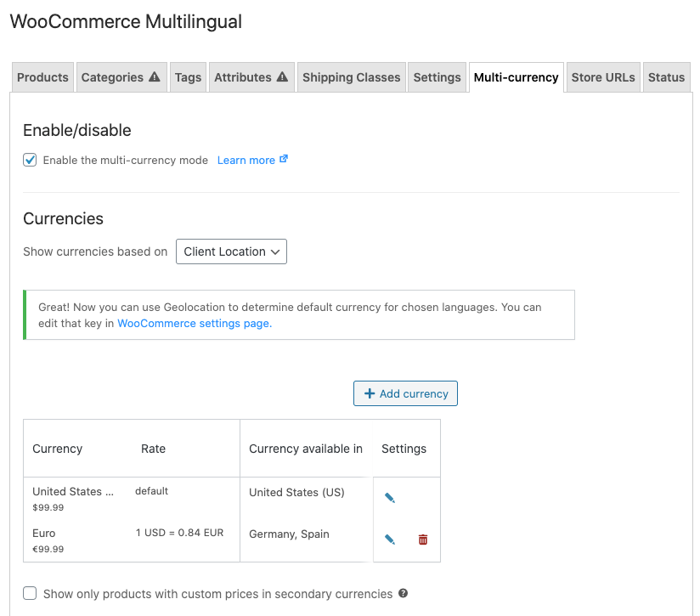Open the Learn more link
Screen dimensions: 700x616
pyautogui.click(x=246, y=160)
